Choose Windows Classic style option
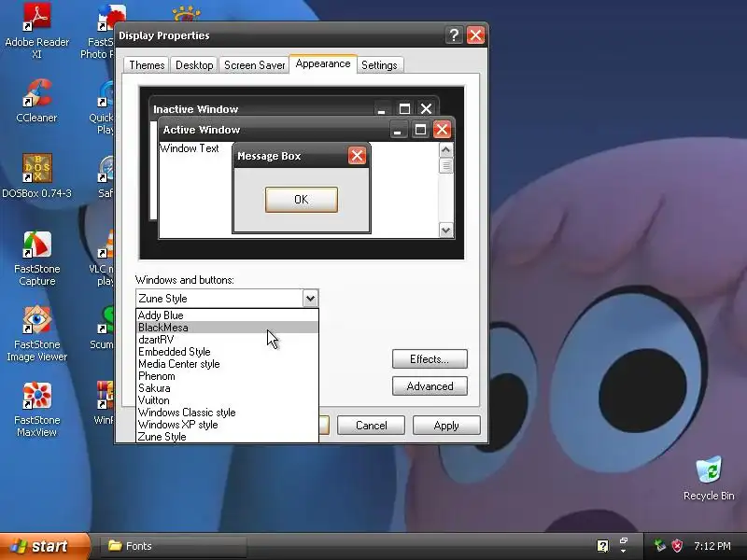This screenshot has width=747, height=560. tap(227, 413)
